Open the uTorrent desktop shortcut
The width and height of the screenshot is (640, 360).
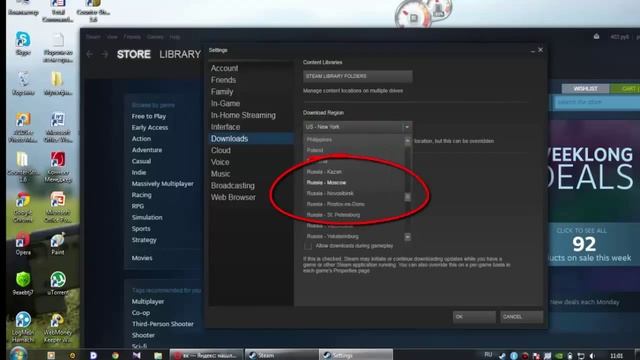click(x=58, y=283)
